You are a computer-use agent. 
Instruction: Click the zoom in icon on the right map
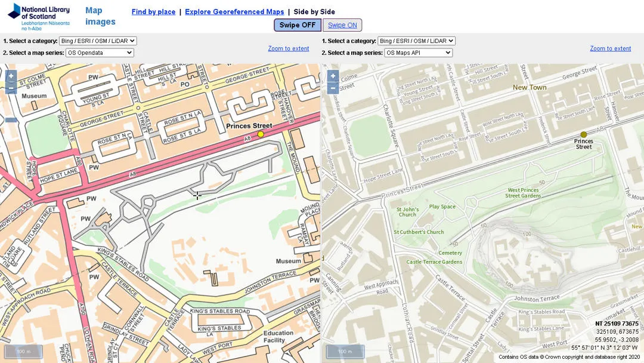coord(332,76)
